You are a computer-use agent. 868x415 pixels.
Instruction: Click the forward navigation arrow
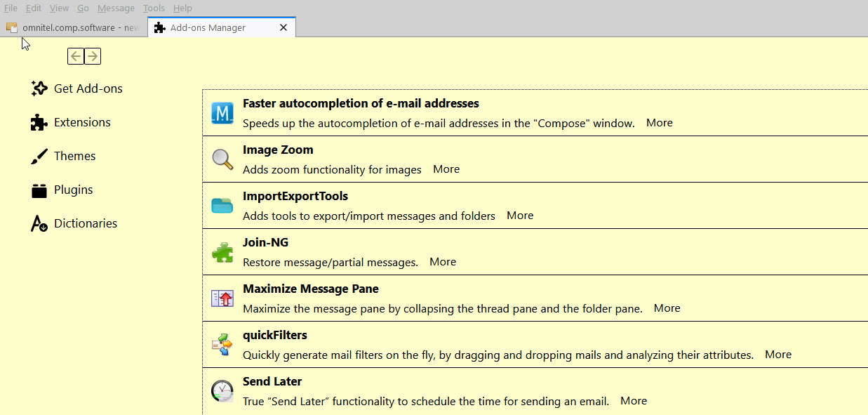(x=93, y=56)
